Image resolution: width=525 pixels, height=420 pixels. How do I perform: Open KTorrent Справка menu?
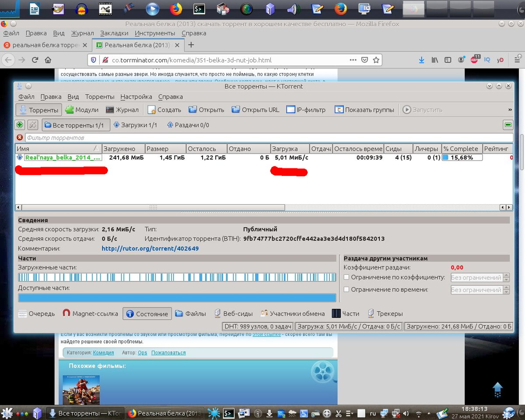point(171,97)
